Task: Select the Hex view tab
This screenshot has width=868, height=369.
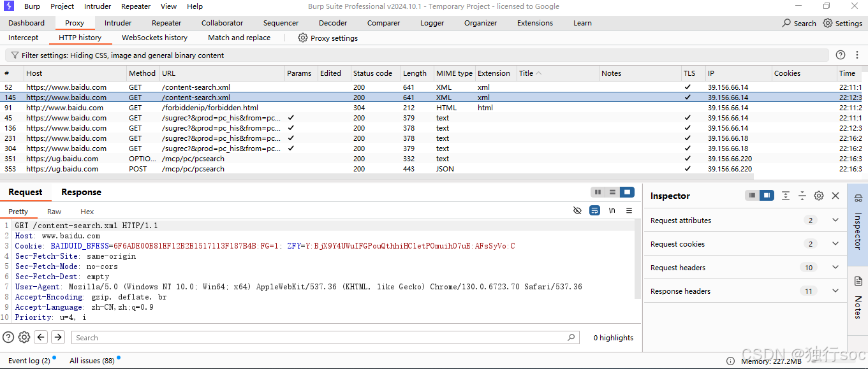Action: coord(87,212)
